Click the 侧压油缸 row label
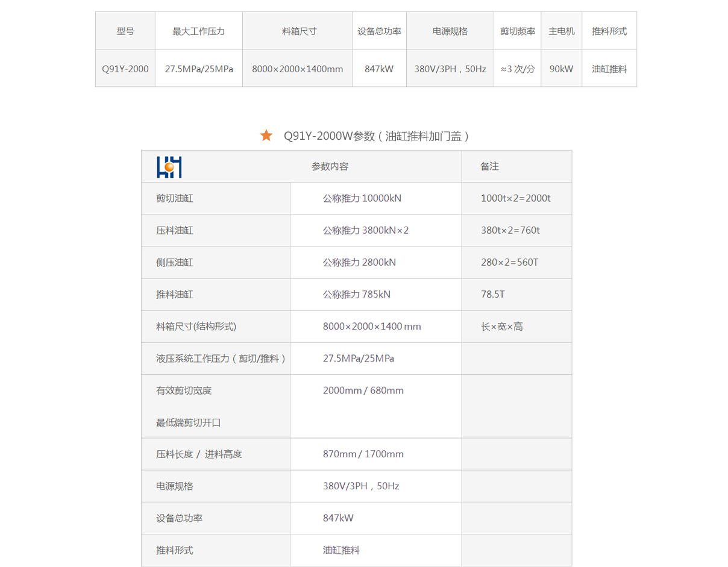 175,263
